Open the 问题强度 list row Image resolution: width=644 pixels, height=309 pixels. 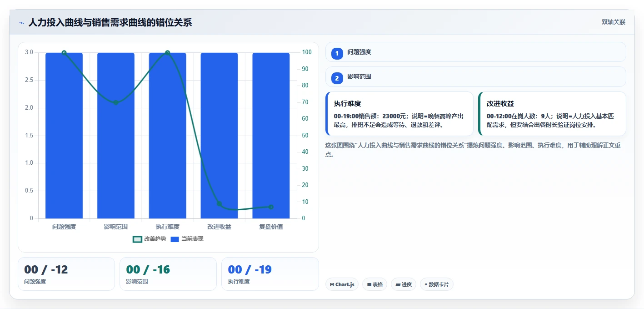tap(475, 52)
